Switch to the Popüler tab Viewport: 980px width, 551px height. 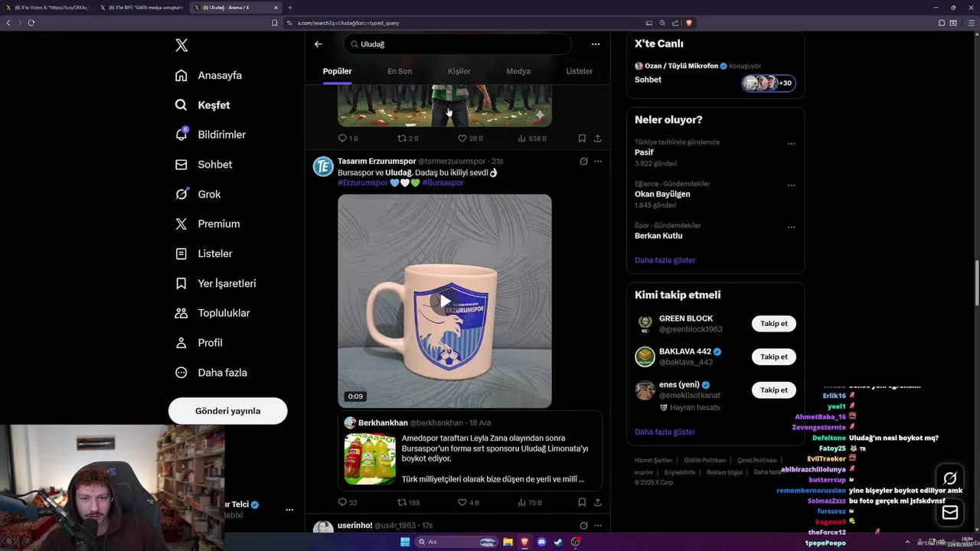click(x=337, y=71)
